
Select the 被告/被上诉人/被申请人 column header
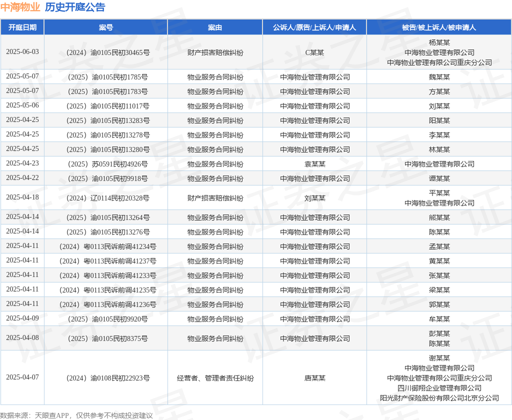(439, 27)
